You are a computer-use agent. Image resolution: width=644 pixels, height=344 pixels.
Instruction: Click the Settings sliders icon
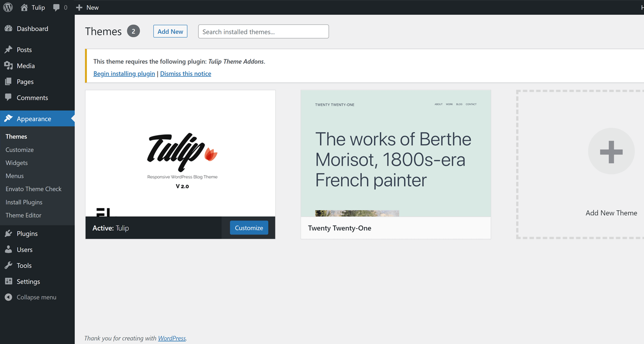(x=8, y=281)
